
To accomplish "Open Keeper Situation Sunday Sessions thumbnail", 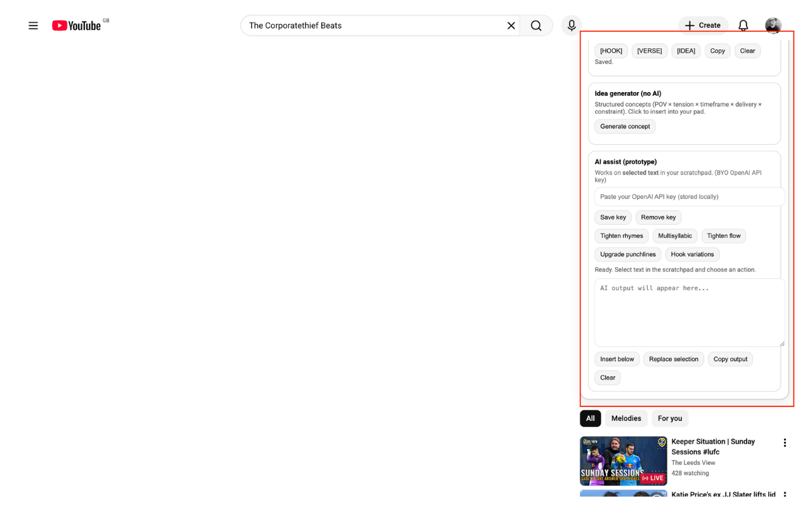I will click(624, 461).
